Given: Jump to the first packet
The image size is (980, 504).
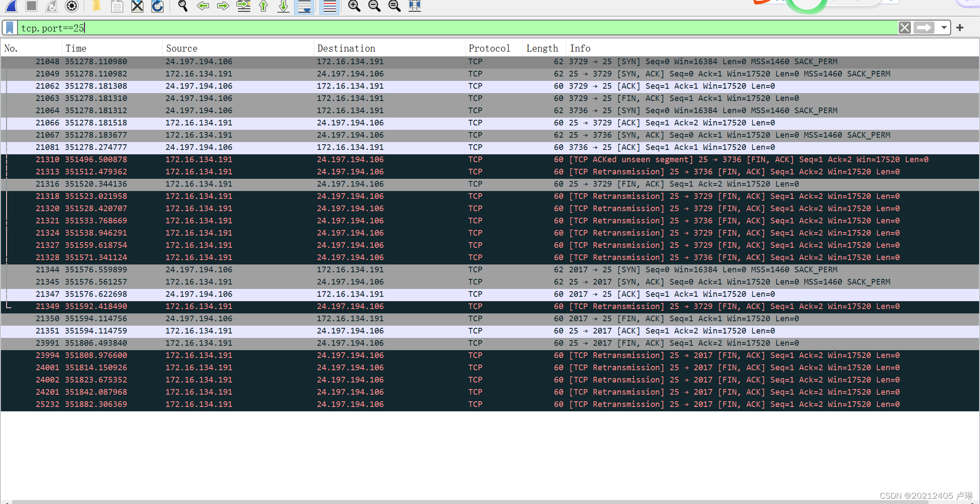Looking at the screenshot, I should click(263, 6).
